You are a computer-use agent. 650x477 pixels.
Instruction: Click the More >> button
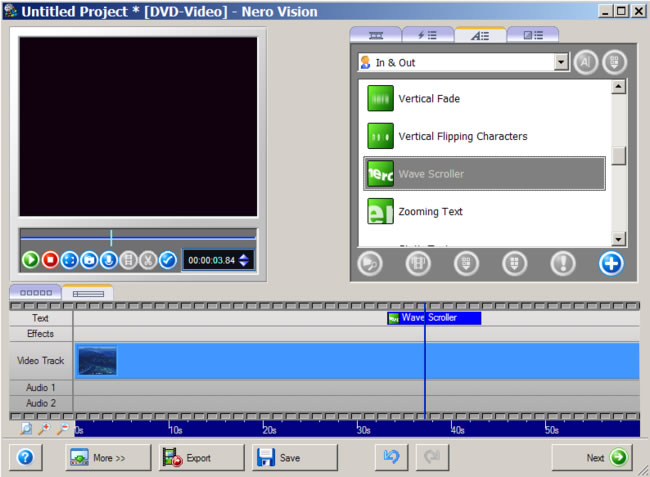108,458
